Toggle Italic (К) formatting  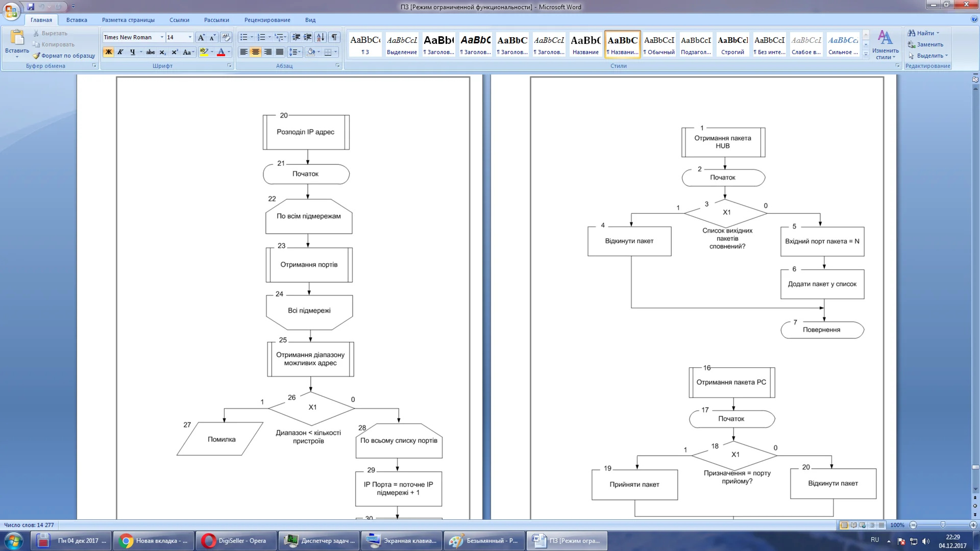coord(120,52)
